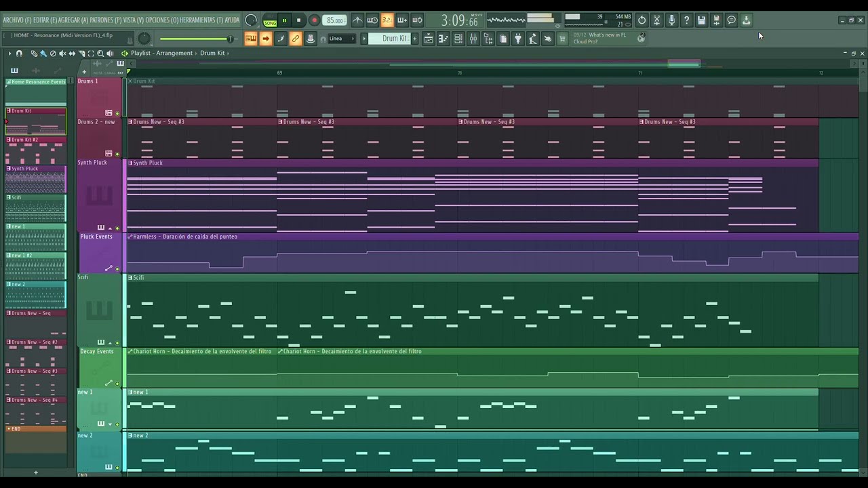Open the AYUDA menu

231,20
